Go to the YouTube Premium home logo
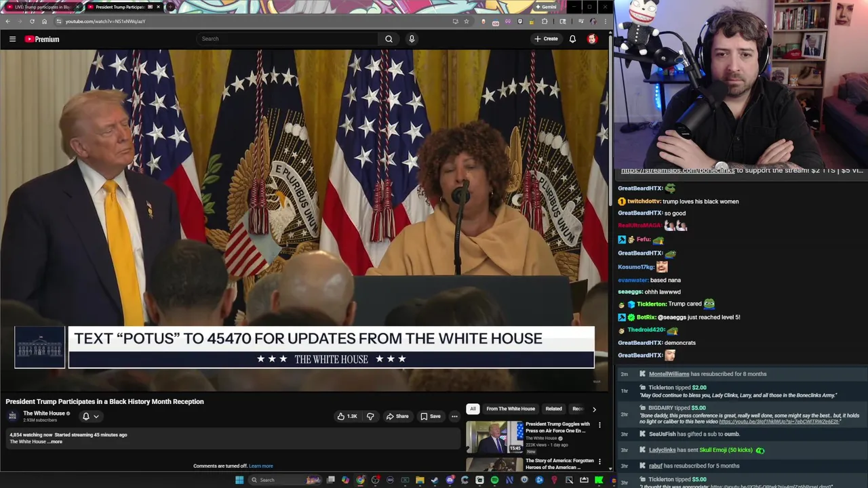868x488 pixels. (x=42, y=39)
